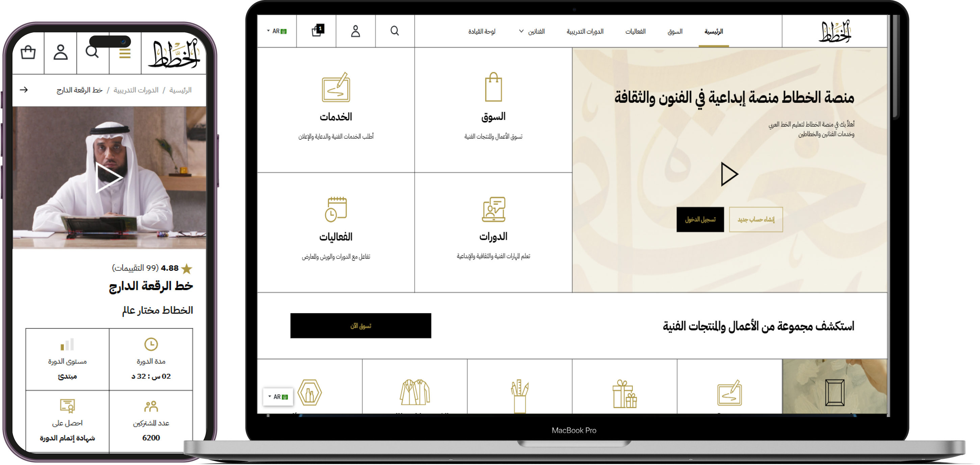Click the user account icon in the desktop header

coord(355,31)
